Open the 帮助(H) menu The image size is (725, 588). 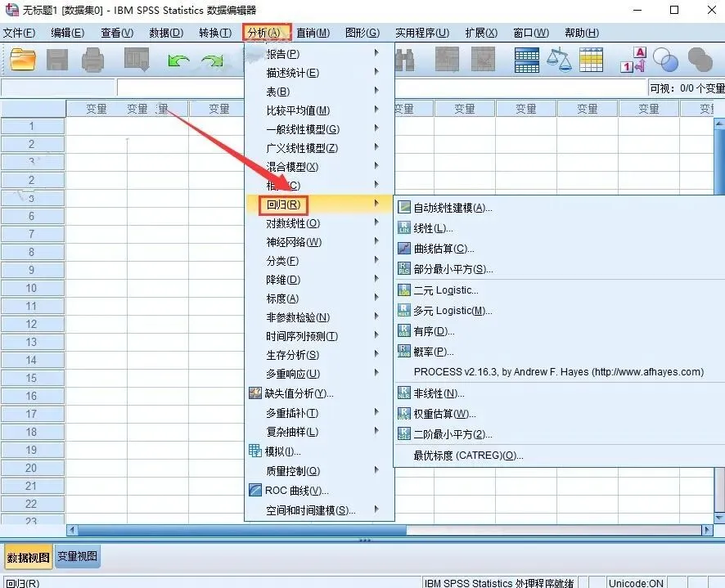point(582,33)
